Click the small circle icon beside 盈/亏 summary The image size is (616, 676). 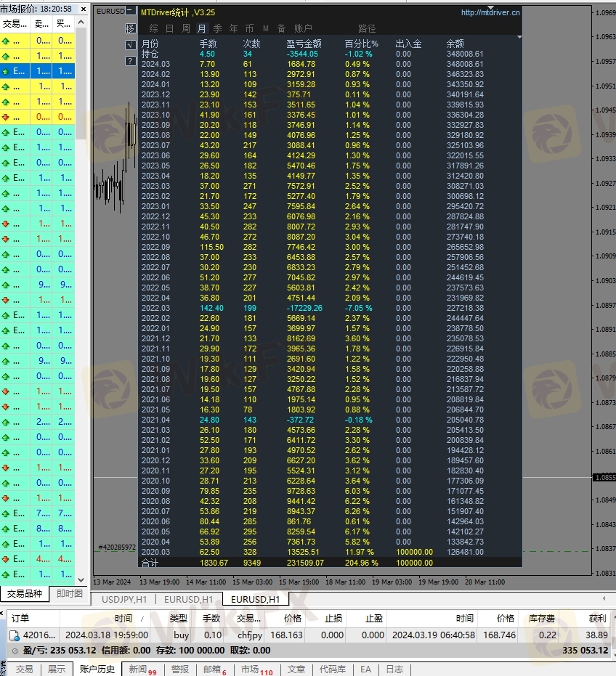(15, 651)
